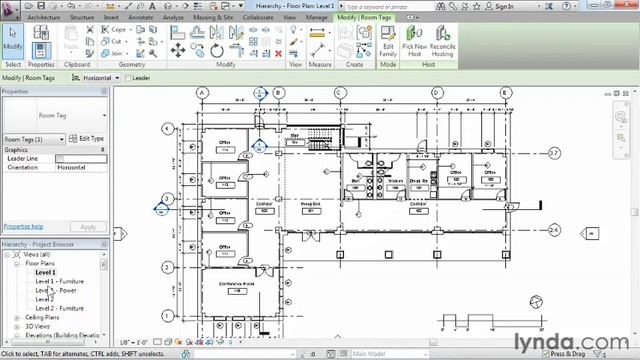Open the Type Properties icon

pyautogui.click(x=41, y=32)
